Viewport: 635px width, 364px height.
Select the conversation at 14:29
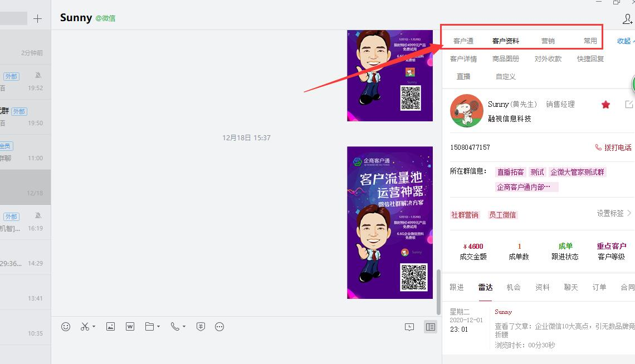click(25, 258)
